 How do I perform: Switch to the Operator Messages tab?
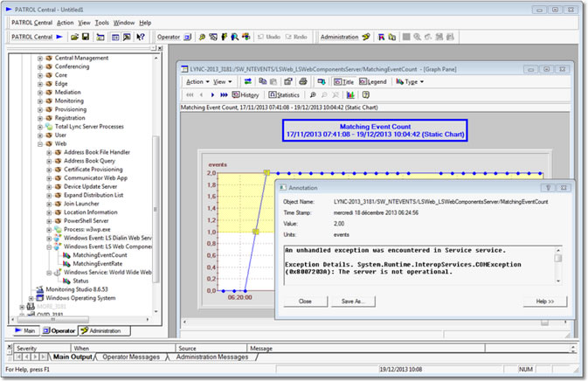(133, 357)
